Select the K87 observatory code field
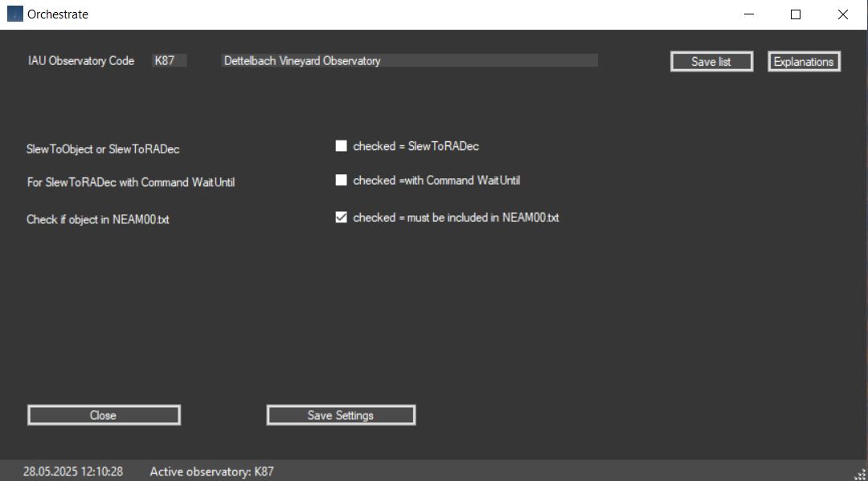Image resolution: width=868 pixels, height=481 pixels. (170, 61)
